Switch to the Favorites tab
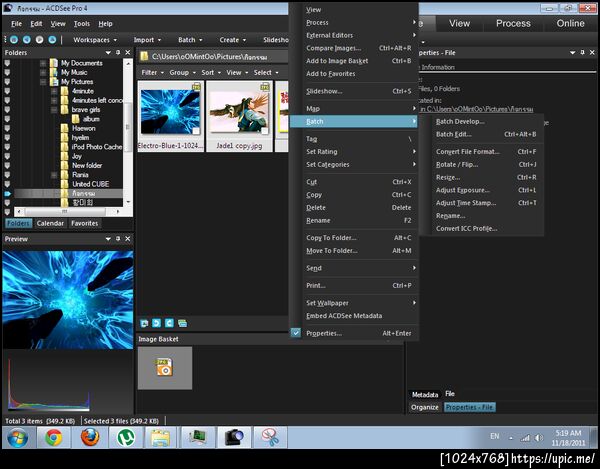The width and height of the screenshot is (600, 469). [85, 223]
